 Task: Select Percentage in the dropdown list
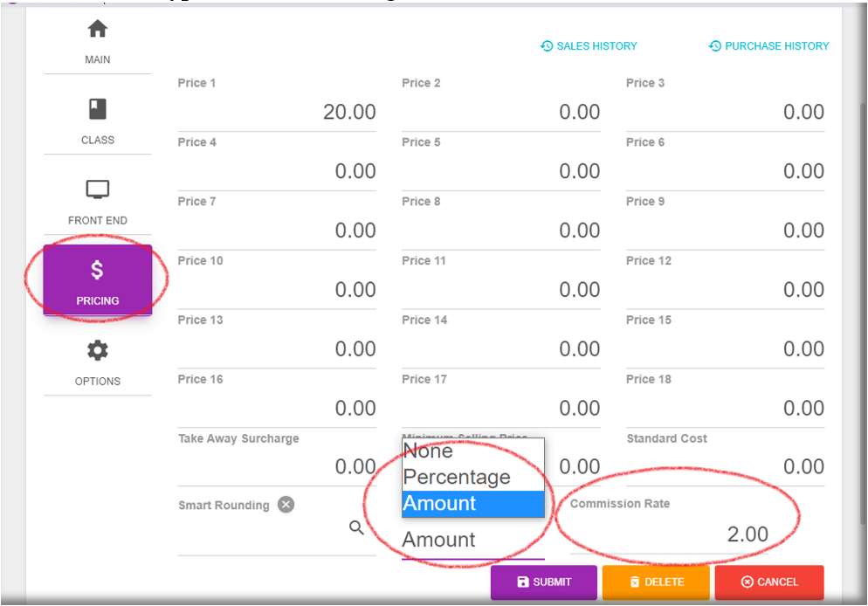(472, 478)
